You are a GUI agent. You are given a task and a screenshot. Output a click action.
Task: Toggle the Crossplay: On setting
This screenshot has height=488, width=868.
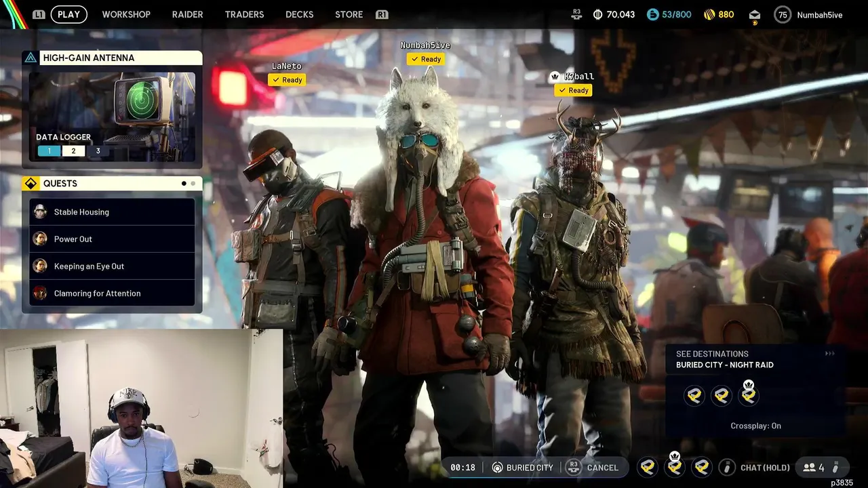click(x=755, y=426)
